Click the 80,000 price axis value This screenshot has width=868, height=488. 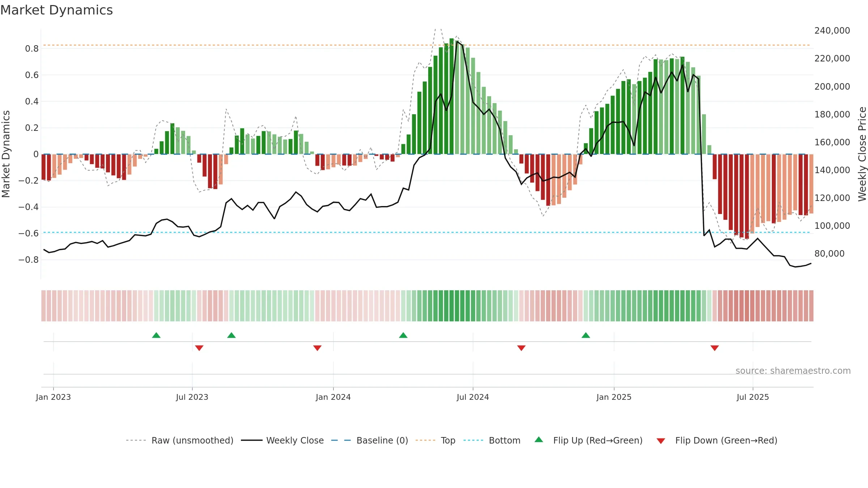830,253
